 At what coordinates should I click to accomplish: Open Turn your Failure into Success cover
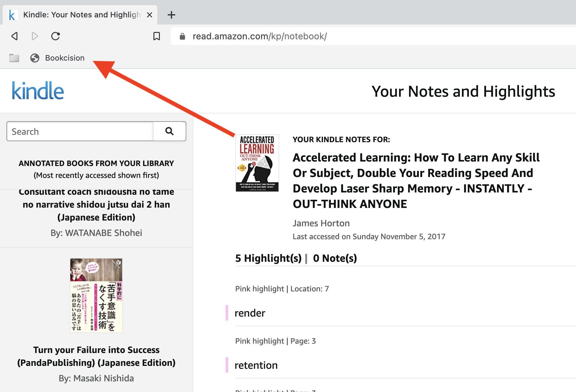coord(96,295)
